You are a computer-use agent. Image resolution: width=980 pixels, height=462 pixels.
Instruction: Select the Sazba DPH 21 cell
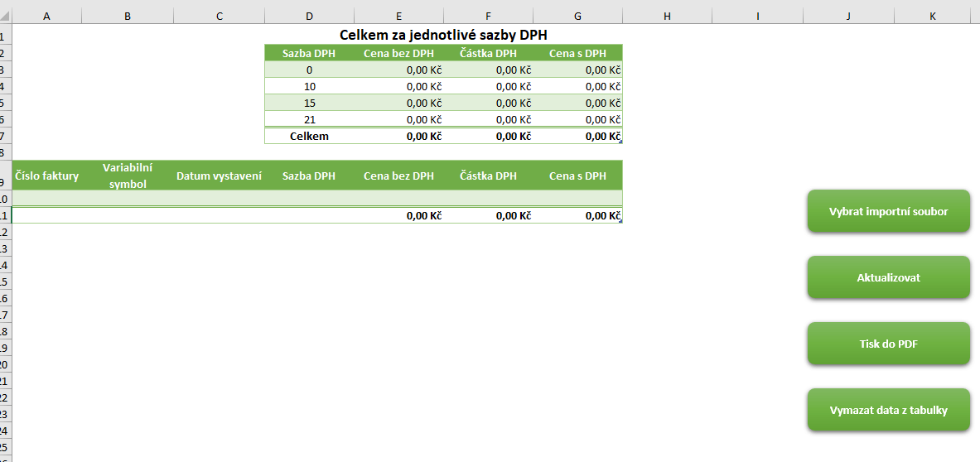(x=309, y=119)
